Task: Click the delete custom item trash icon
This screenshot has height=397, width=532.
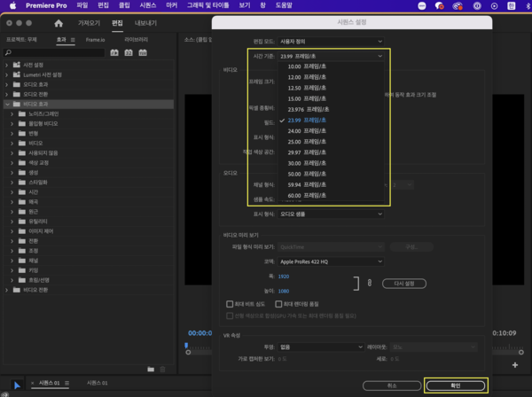Action: (162, 370)
